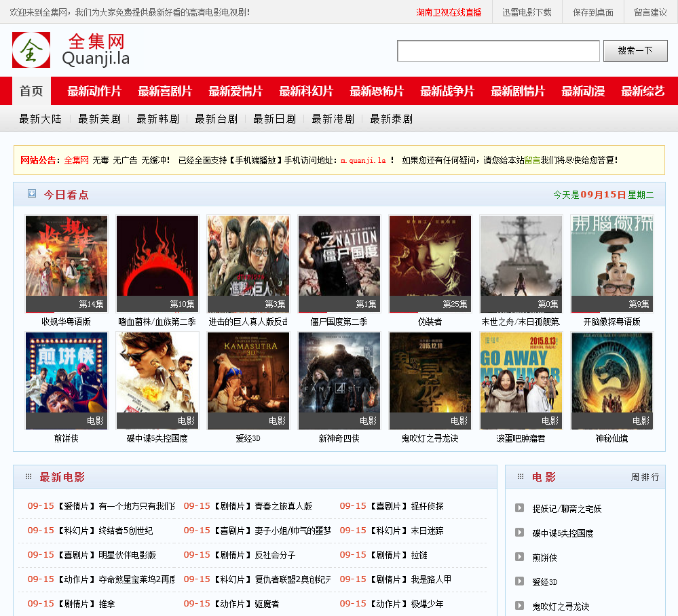The image size is (678, 616).
Task: Click the play icon next to 爱经3D ranking
Action: click(519, 581)
